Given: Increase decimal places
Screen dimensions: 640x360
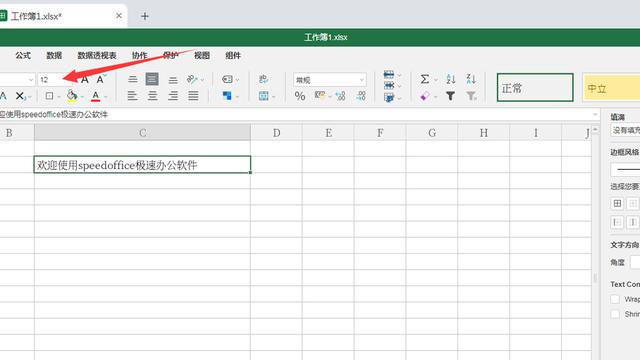Looking at the screenshot, I should (361, 96).
